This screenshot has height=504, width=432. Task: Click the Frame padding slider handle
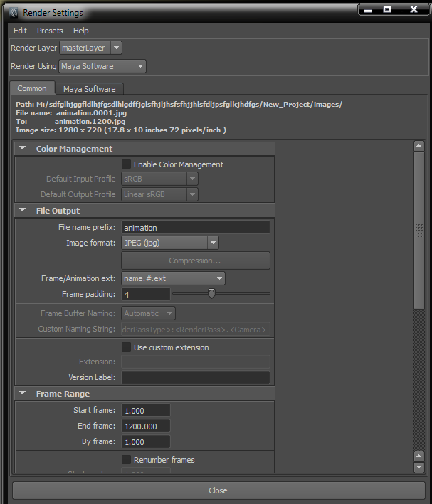pos(211,293)
